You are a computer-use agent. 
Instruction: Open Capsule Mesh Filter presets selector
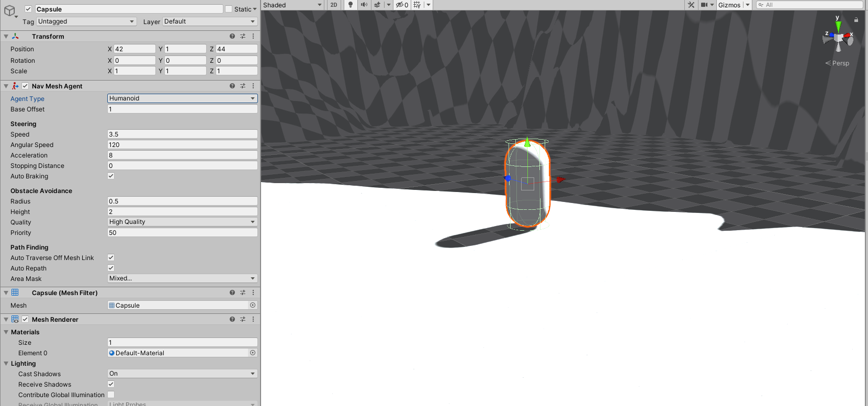coord(243,292)
